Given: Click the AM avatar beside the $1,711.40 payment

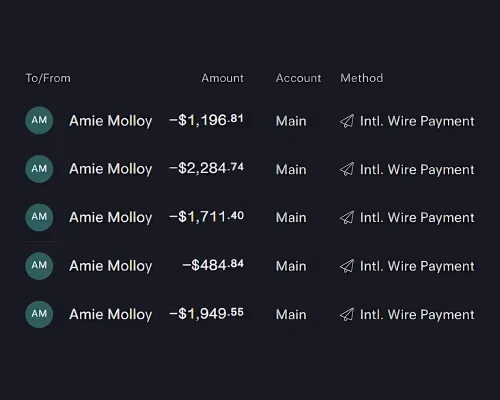Looking at the screenshot, I should 39,217.
